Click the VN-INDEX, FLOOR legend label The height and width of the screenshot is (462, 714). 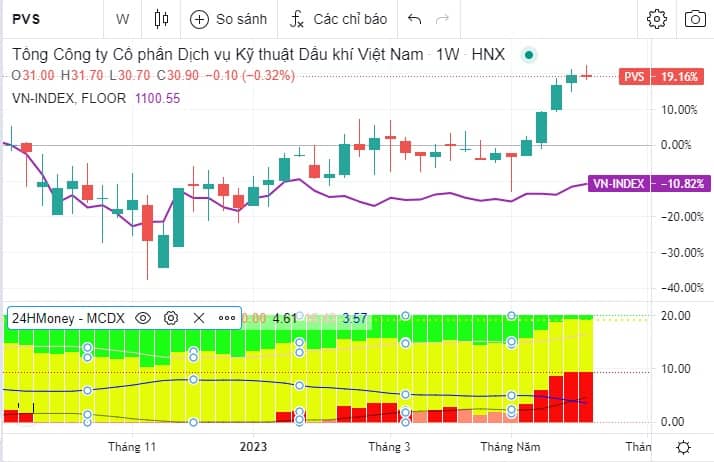[69, 98]
